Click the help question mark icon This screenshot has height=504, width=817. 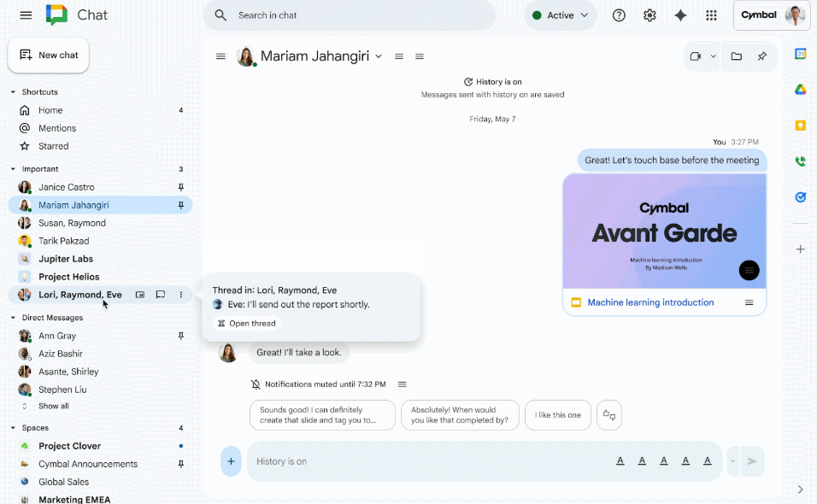tap(619, 15)
